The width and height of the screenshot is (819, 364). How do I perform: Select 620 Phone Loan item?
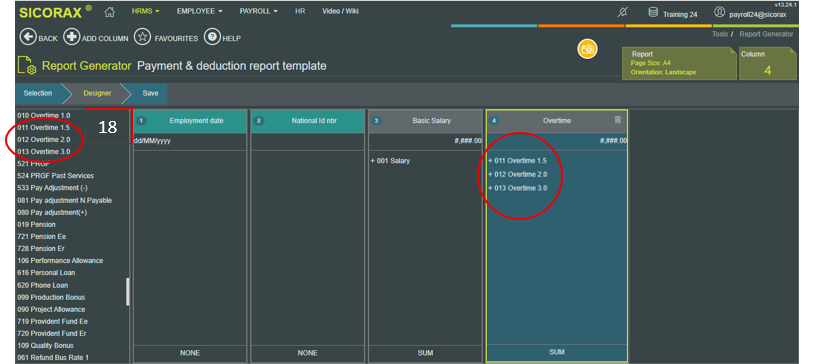[x=42, y=285]
